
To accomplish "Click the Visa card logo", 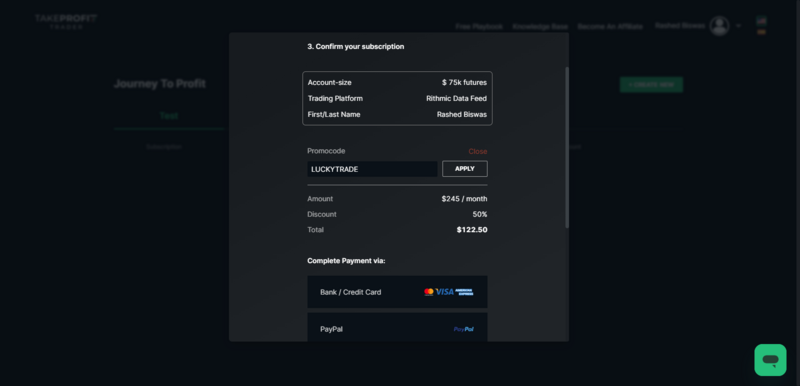I will coord(444,292).
